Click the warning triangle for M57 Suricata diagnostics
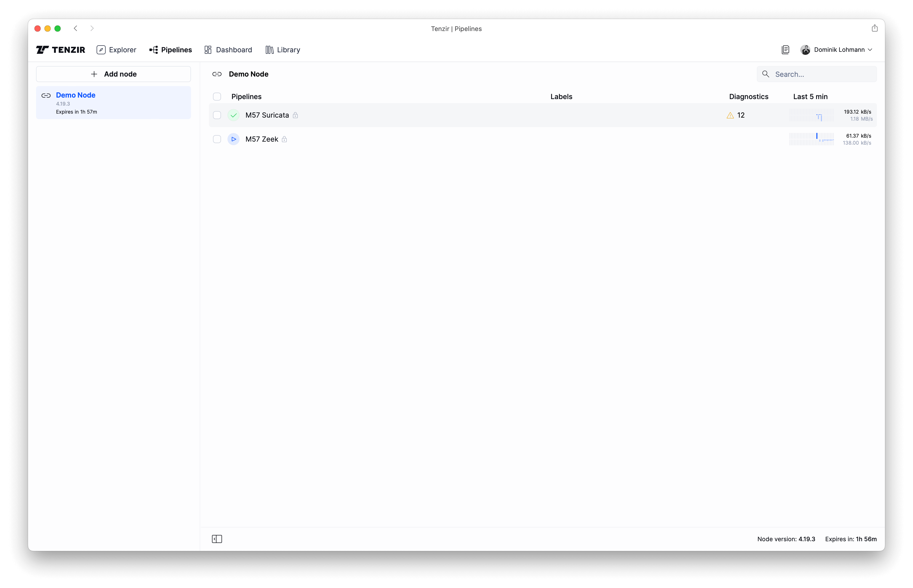This screenshot has height=588, width=913. click(730, 115)
